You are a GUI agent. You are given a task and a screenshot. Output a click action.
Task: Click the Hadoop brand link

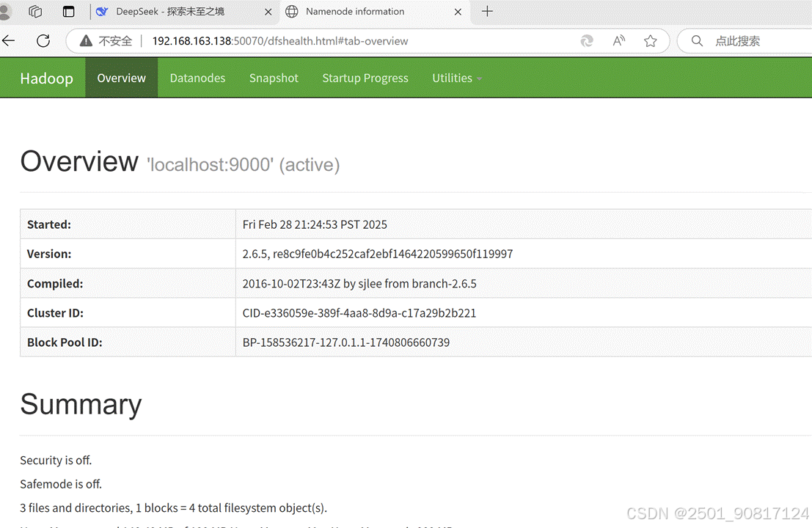coord(46,78)
